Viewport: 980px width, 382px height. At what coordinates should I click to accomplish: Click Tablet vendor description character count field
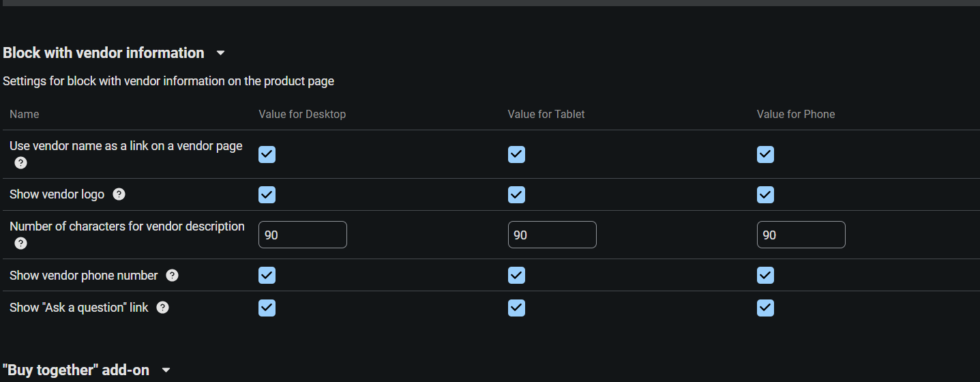[x=552, y=235]
